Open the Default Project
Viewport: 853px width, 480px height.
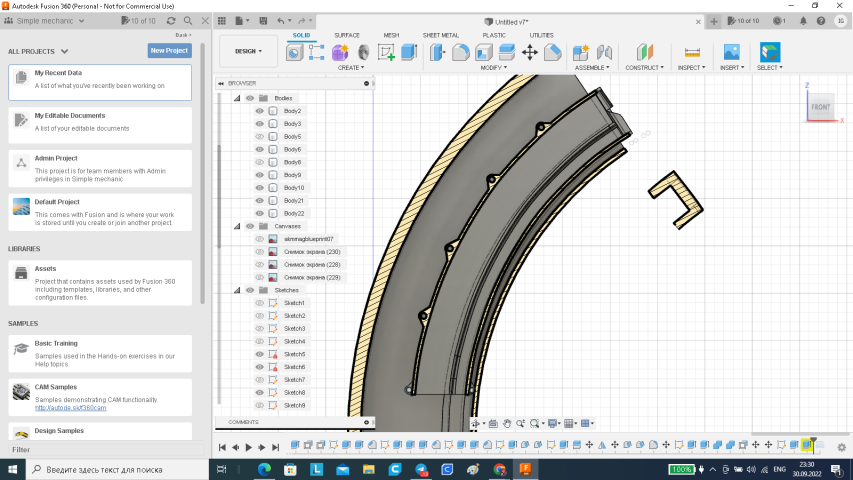point(100,212)
